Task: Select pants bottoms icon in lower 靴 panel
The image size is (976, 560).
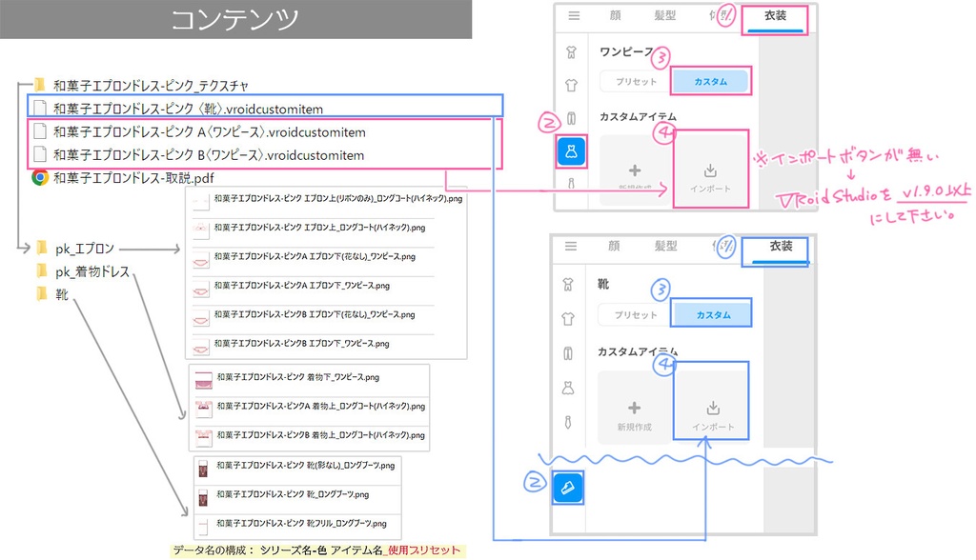Action: tap(568, 353)
